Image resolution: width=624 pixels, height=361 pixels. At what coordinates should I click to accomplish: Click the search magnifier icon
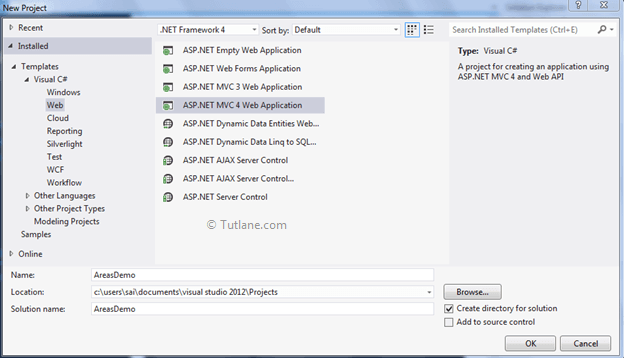click(602, 29)
